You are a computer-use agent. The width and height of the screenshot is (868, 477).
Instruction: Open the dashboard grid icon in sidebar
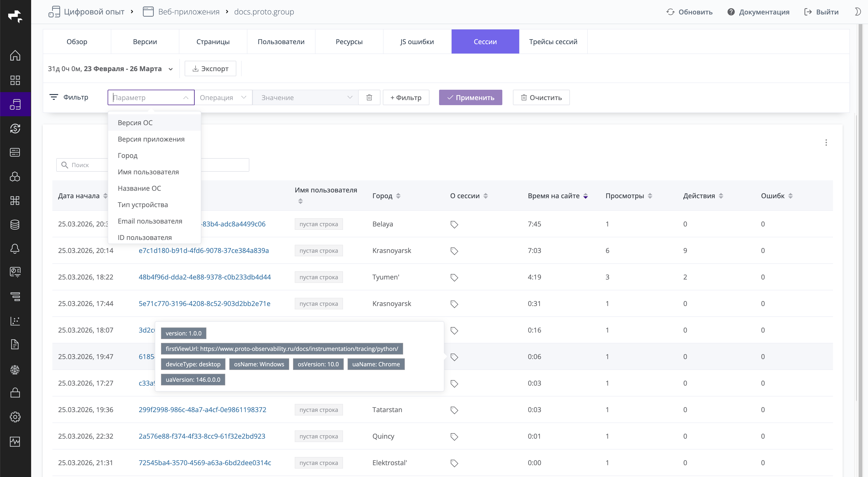click(15, 80)
